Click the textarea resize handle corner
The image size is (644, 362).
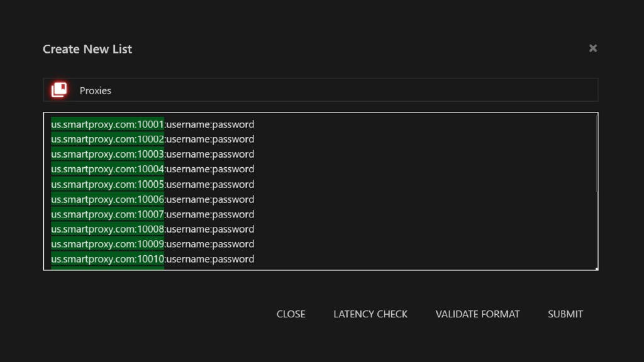click(x=596, y=268)
